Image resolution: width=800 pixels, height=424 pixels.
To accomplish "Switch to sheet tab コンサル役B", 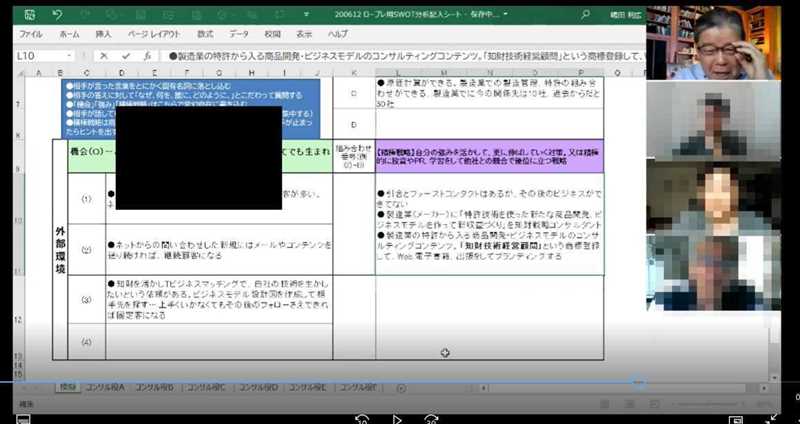I will click(x=155, y=388).
